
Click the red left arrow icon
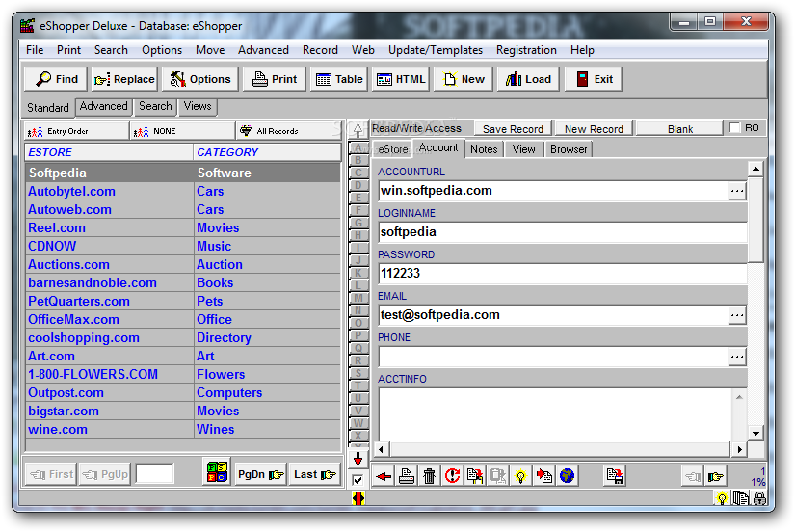click(384, 476)
